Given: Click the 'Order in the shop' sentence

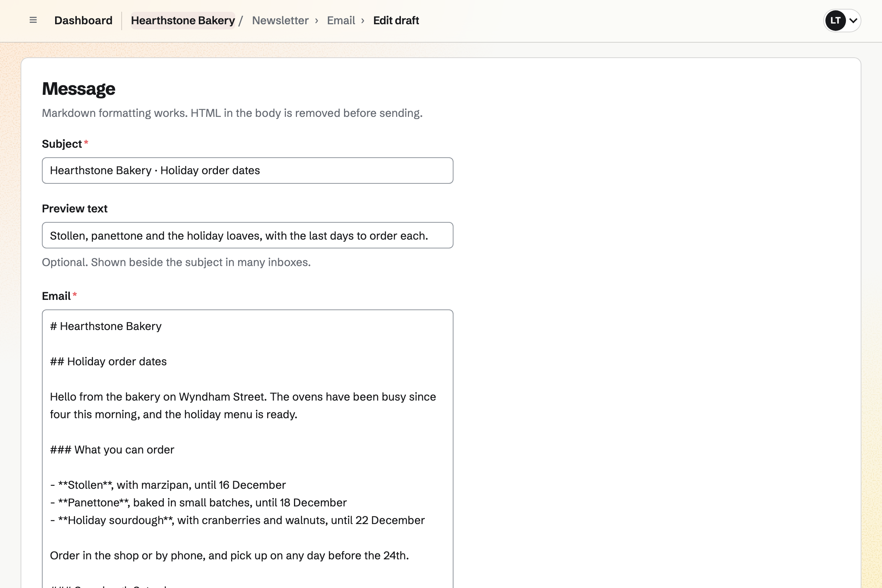Looking at the screenshot, I should click(x=229, y=555).
